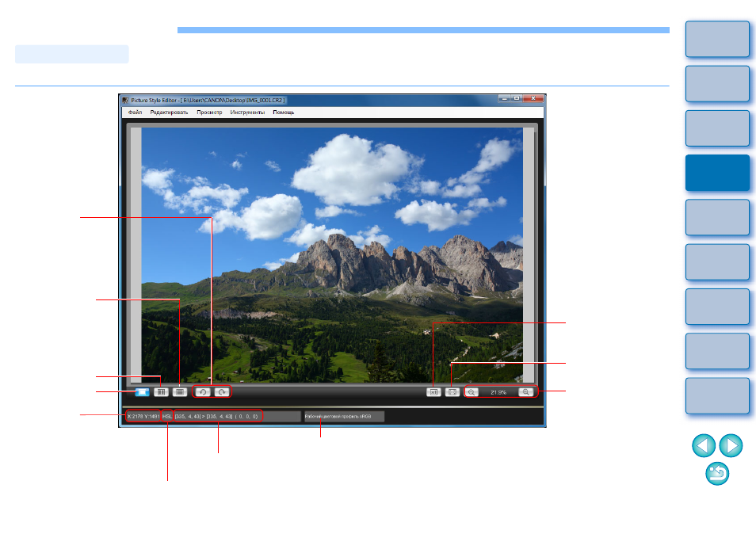
Task: Minimize the Picture Style Editor window
Action: click(504, 99)
